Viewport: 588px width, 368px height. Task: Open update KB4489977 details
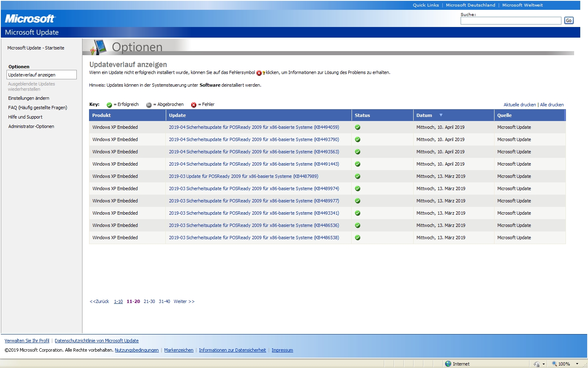coord(254,201)
